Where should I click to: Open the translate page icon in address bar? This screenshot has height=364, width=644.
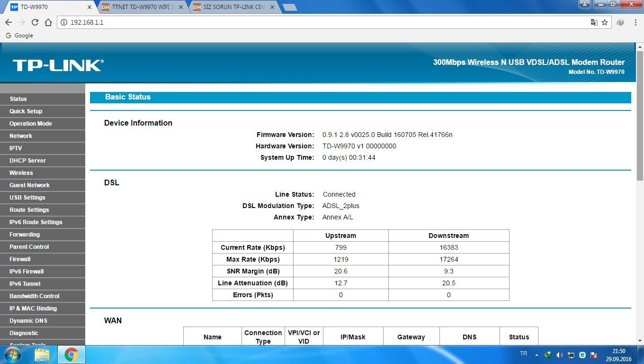[x=594, y=22]
